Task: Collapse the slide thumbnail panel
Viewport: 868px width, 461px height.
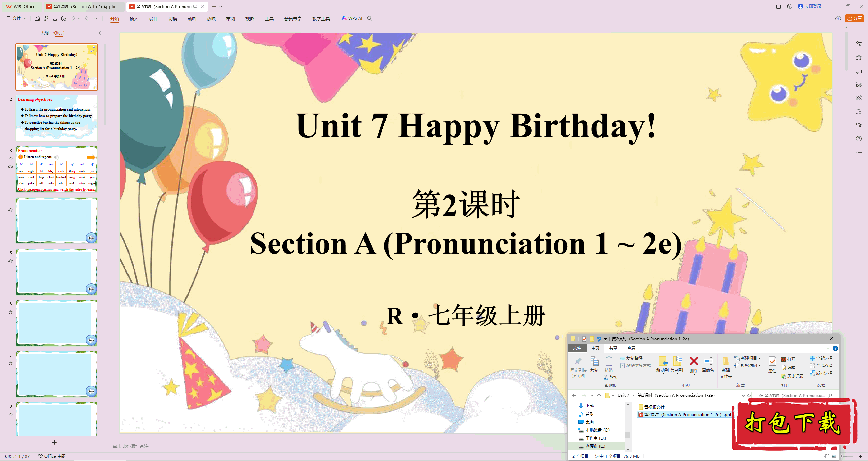Action: pyautogui.click(x=100, y=33)
